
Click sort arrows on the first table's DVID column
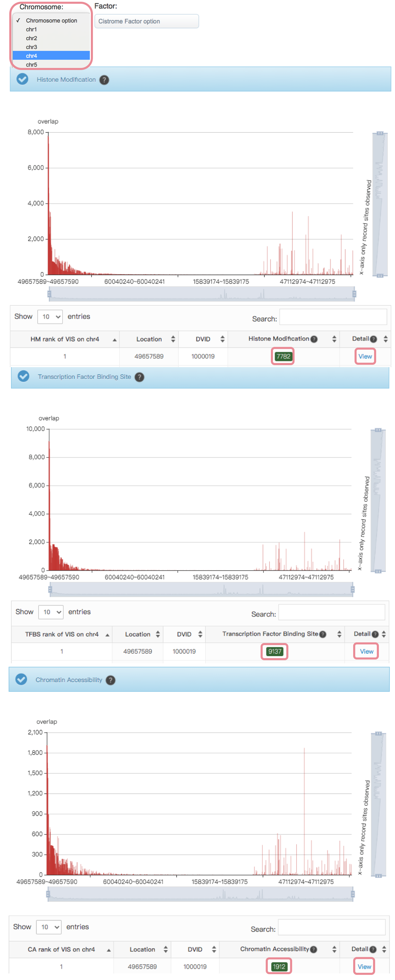point(223,339)
